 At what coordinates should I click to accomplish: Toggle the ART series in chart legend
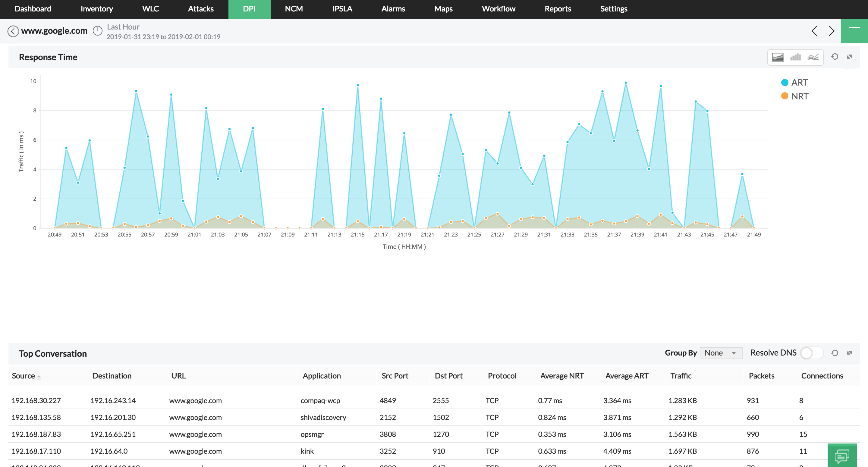coord(794,83)
